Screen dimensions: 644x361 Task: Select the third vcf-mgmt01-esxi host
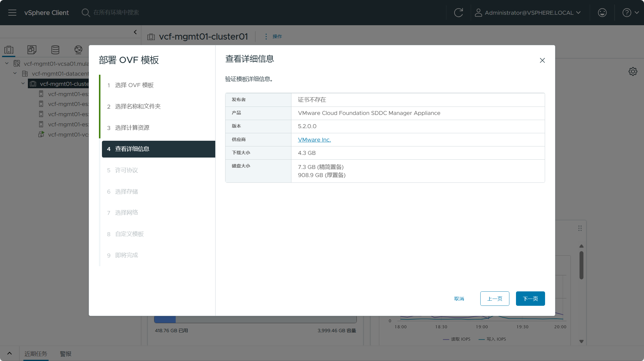64,114
